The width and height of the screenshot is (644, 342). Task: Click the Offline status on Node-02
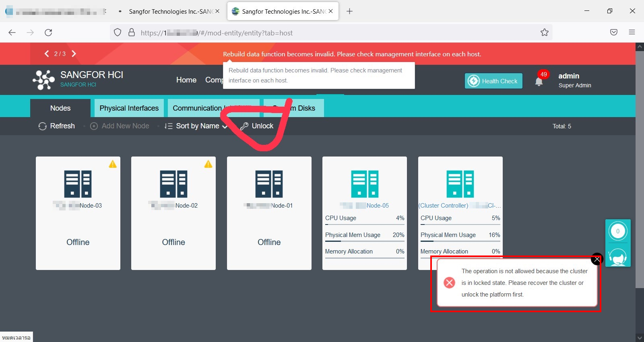click(x=173, y=242)
